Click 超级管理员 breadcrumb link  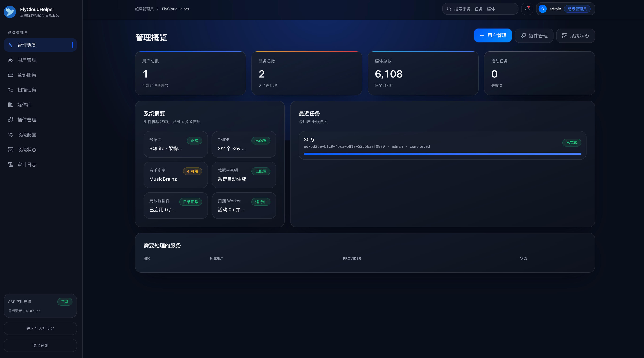[144, 9]
